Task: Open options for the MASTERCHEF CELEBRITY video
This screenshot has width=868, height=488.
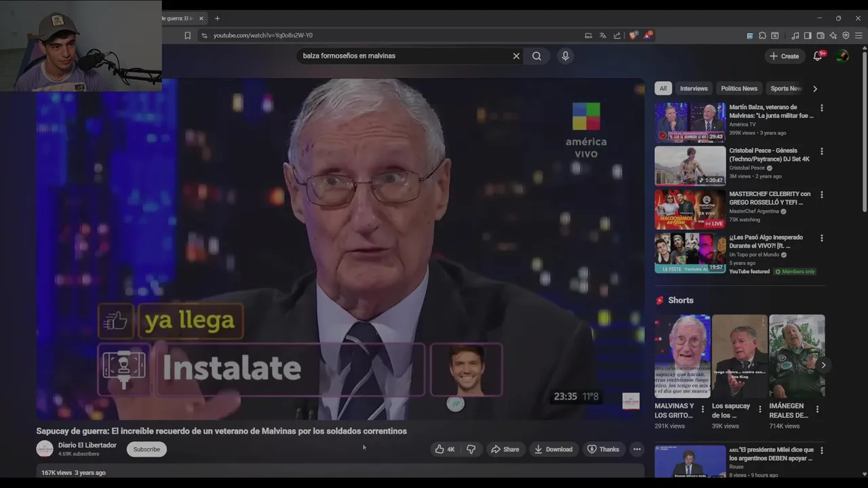Action: click(x=822, y=195)
